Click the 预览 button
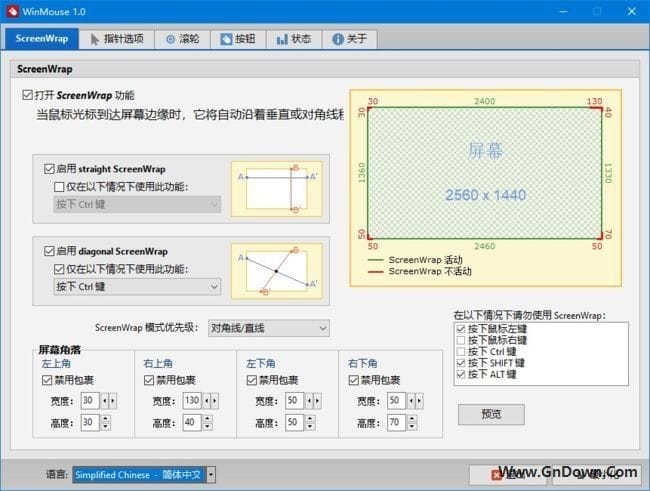The image size is (650, 491). (491, 414)
